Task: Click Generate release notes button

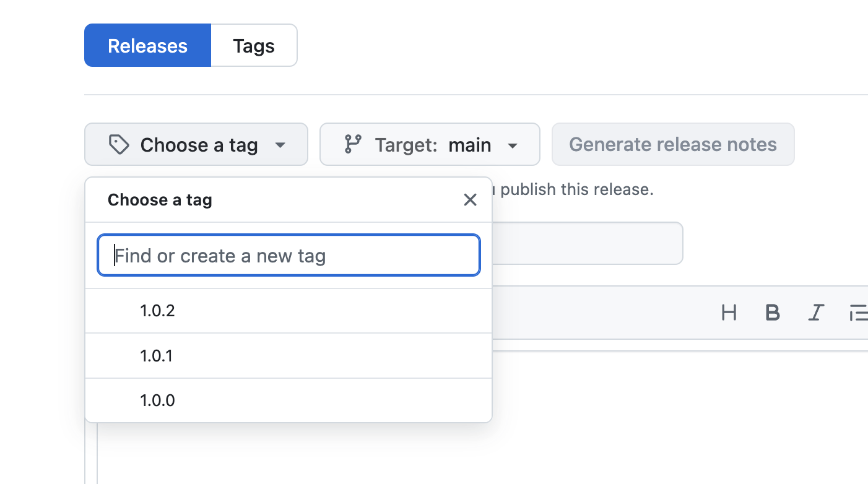Action: click(x=672, y=145)
